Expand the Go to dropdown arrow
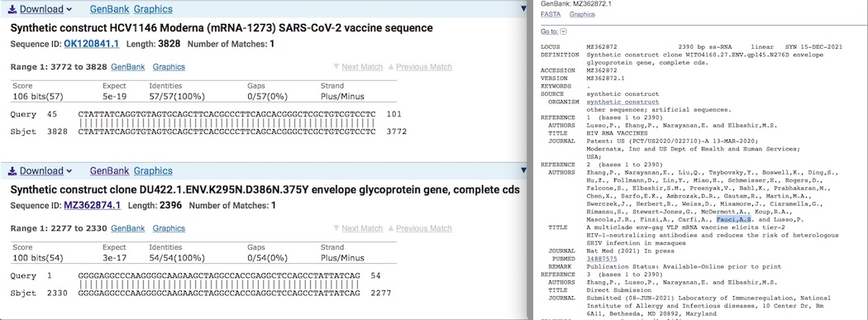This screenshot has width=868, height=320. [564, 31]
